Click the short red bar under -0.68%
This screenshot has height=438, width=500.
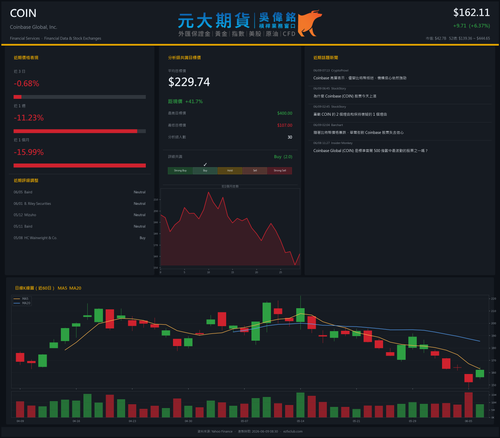pos(18,97)
